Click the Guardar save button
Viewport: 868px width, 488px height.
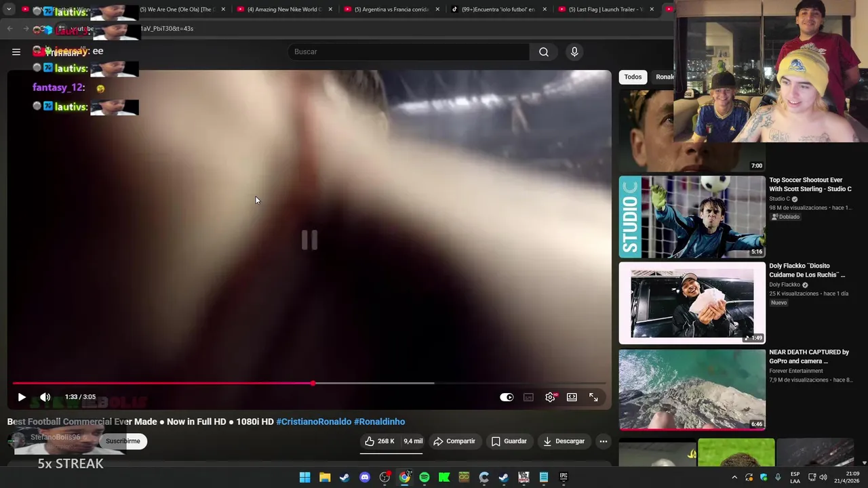509,441
